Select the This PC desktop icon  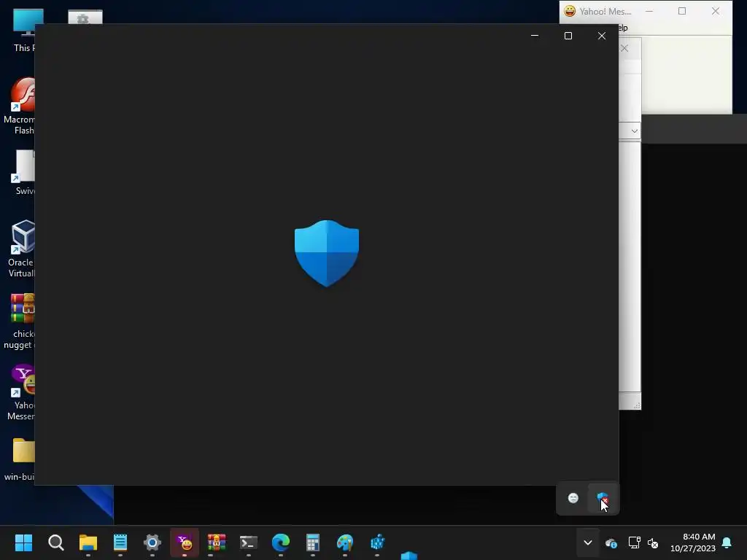pos(24,30)
